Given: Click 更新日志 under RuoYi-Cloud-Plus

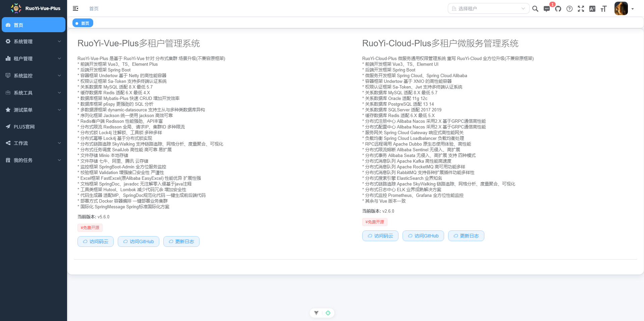Looking at the screenshot, I should (466, 236).
